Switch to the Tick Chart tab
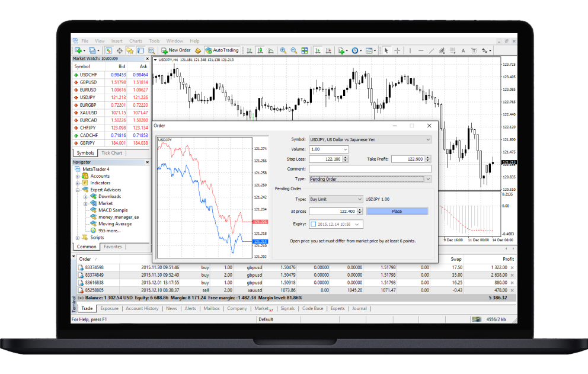 click(112, 153)
